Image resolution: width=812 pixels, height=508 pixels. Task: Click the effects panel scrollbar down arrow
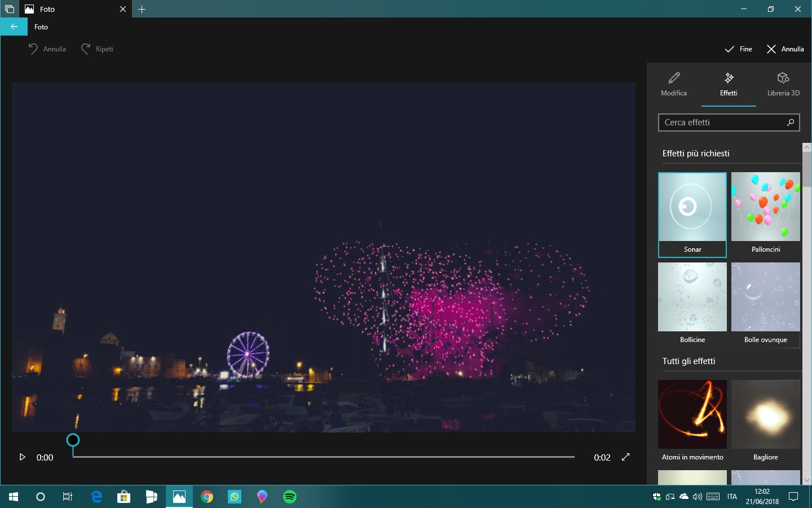(807, 480)
